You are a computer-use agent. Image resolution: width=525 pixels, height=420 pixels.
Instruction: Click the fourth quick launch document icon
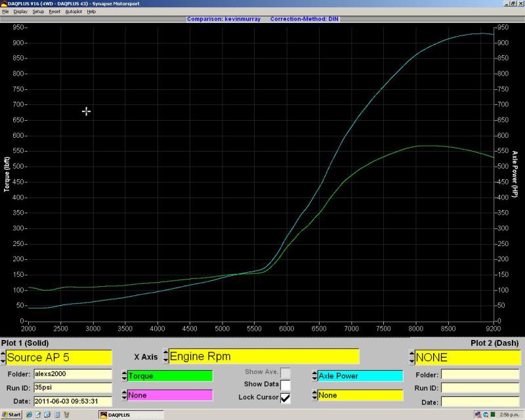[x=57, y=415]
